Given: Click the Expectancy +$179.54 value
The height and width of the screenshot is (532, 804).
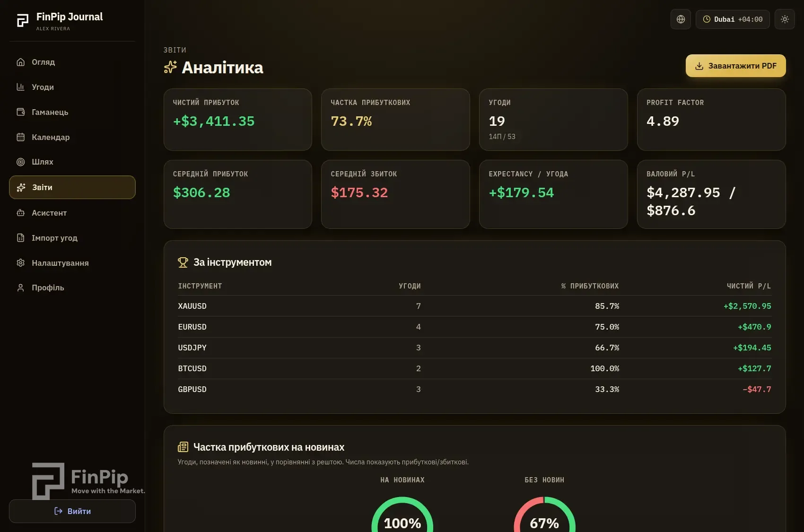Looking at the screenshot, I should click(x=521, y=192).
